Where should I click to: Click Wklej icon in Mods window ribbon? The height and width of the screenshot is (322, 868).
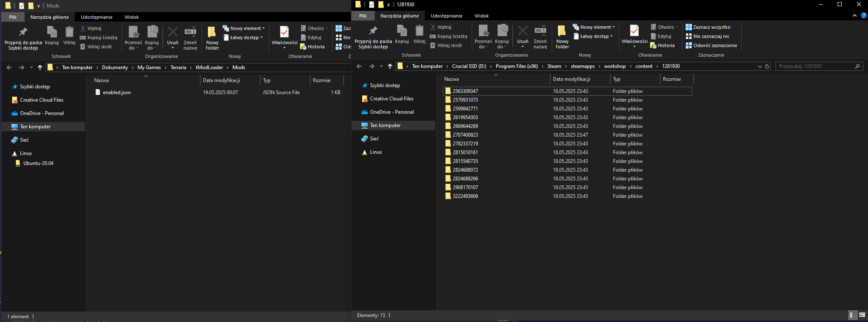pyautogui.click(x=69, y=36)
